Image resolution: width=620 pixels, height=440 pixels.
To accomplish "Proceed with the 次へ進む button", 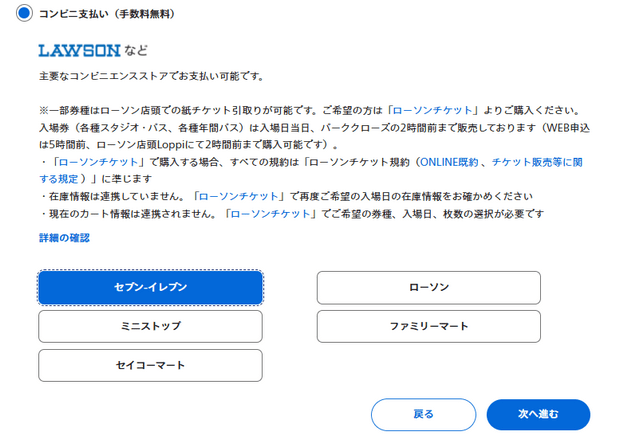I will (x=538, y=414).
